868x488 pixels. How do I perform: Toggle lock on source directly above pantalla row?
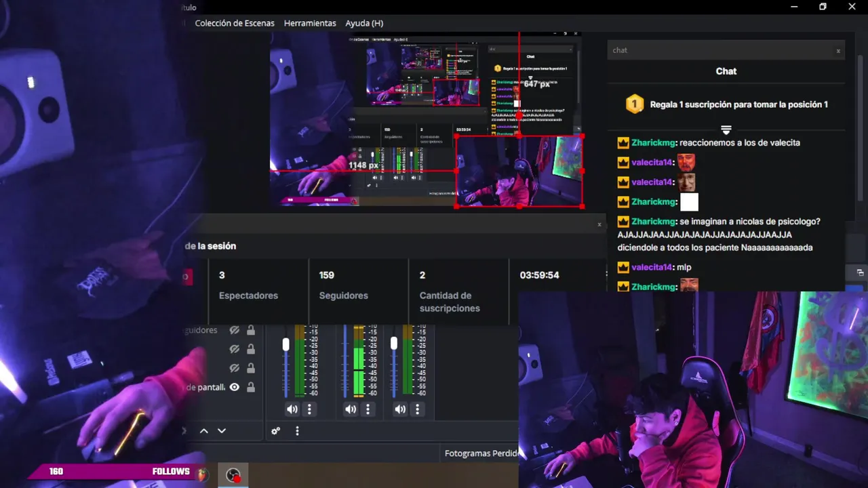(251, 368)
